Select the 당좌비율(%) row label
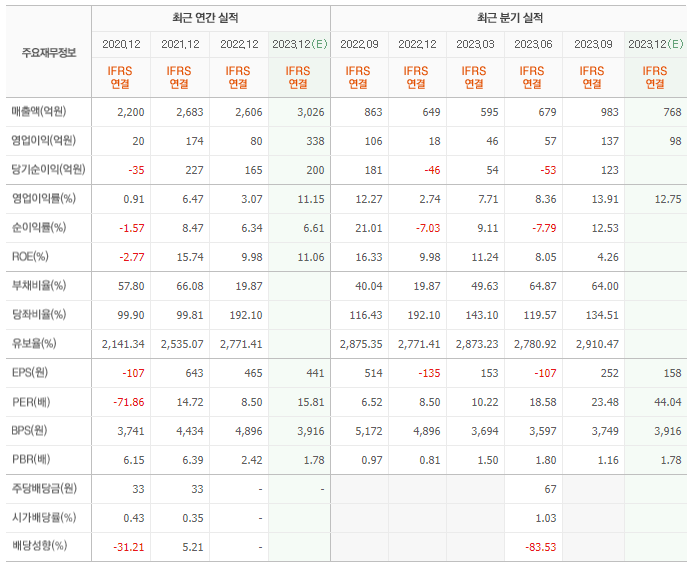692x564 pixels. coord(39,314)
